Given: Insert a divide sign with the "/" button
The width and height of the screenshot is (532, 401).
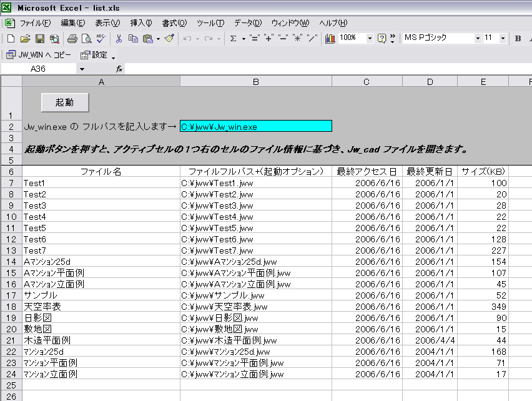Looking at the screenshot, I should pyautogui.click(x=312, y=38).
